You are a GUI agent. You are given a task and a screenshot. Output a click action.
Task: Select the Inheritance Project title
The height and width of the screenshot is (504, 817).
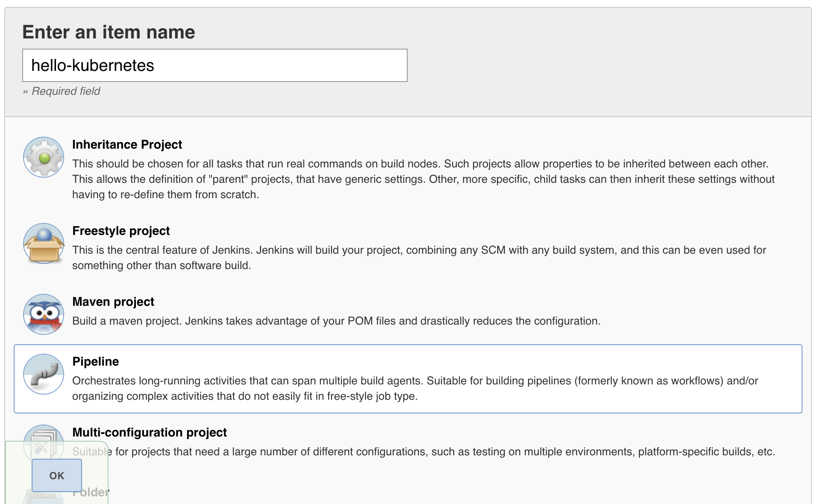(127, 144)
